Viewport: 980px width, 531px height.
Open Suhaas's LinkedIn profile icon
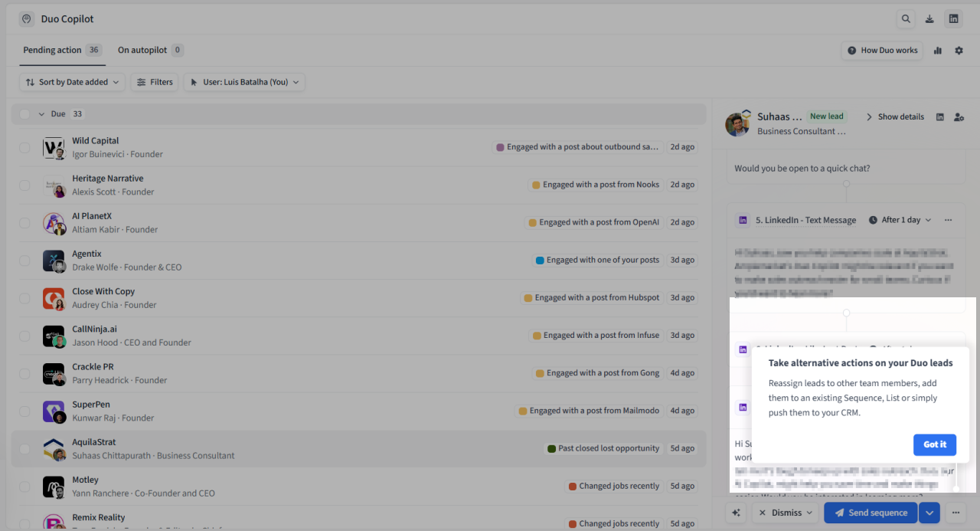click(x=940, y=116)
